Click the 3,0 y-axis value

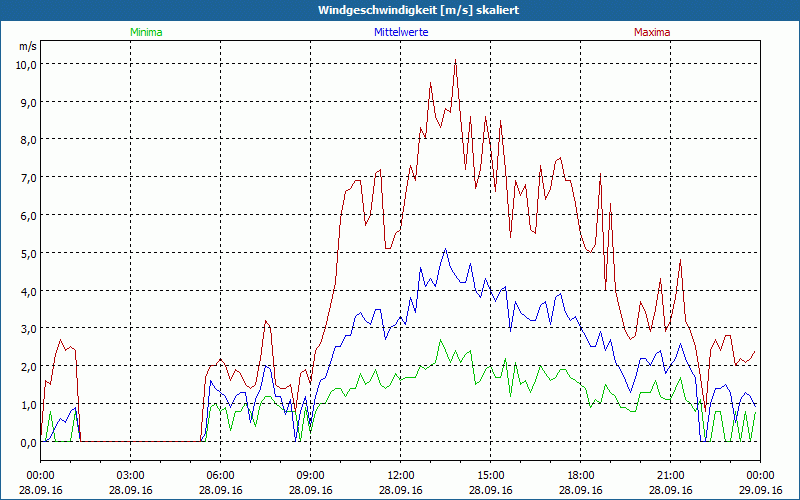tap(29, 329)
